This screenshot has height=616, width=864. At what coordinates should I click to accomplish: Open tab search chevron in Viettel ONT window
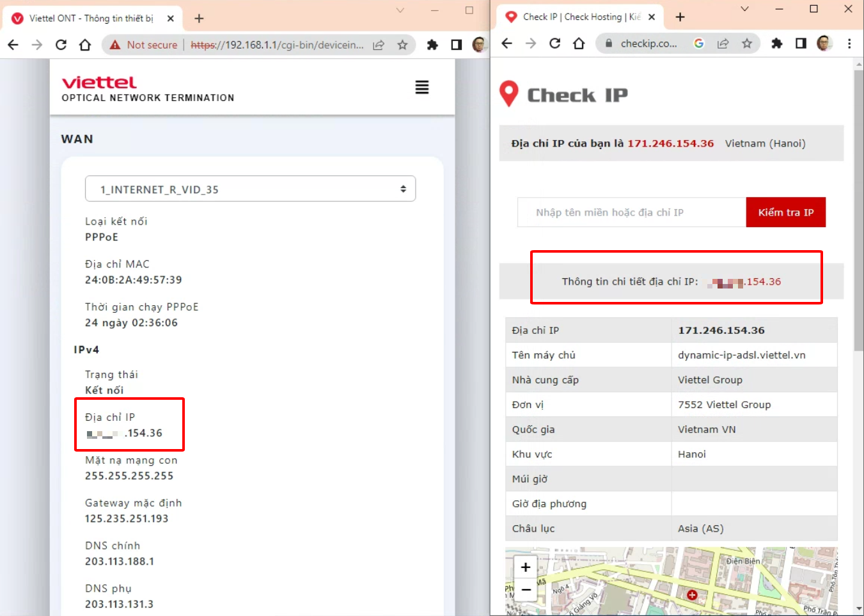[400, 10]
